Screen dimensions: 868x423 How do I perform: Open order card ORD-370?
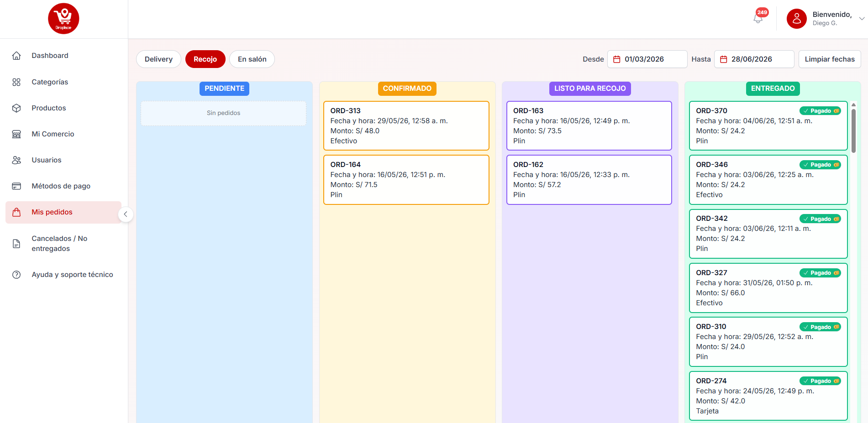click(768, 126)
